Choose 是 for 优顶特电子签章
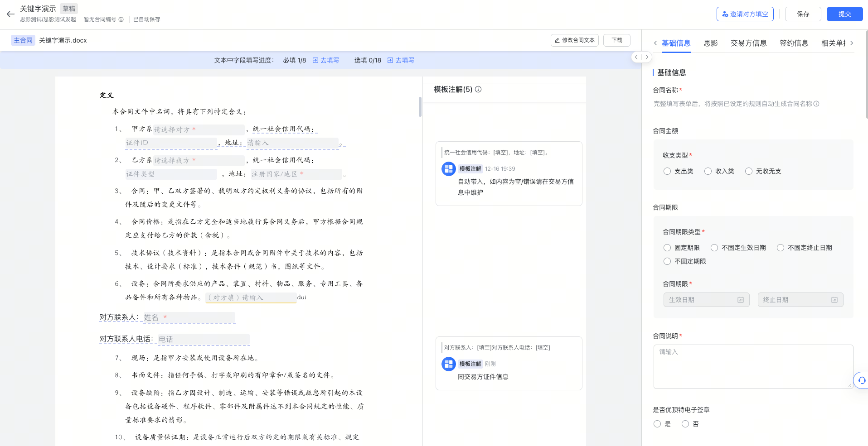Screen dimensions: 868x446 (657, 423)
